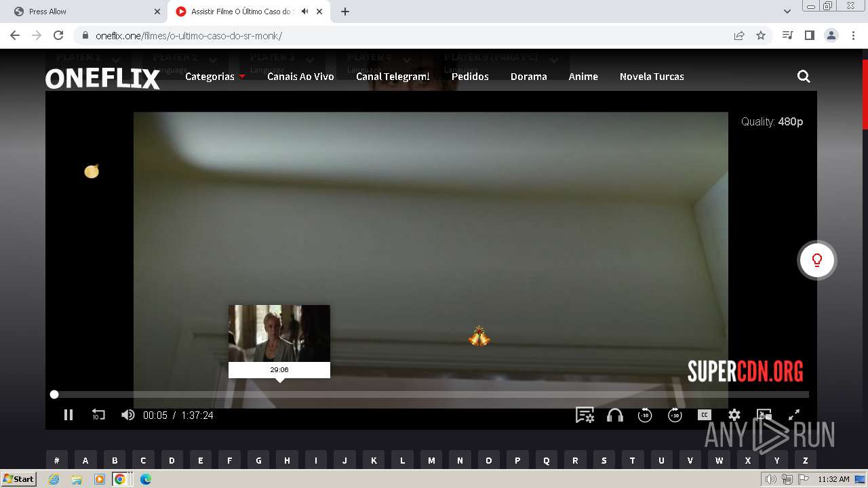Viewport: 868px width, 488px height.
Task: Expand the Categorias dropdown
Action: (215, 77)
